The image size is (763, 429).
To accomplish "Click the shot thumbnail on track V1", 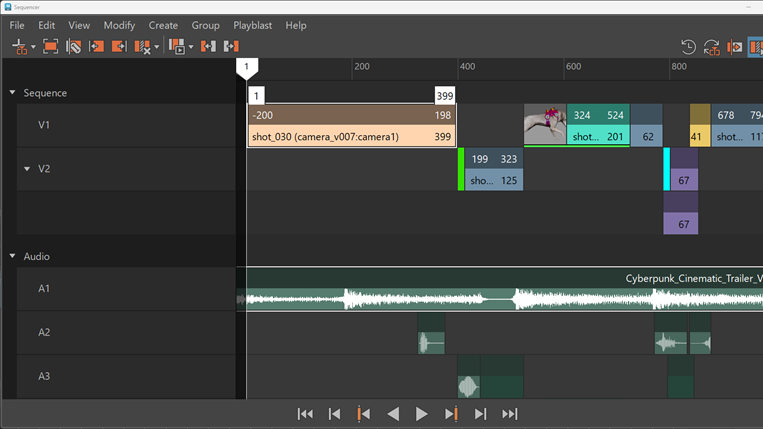I will (545, 125).
